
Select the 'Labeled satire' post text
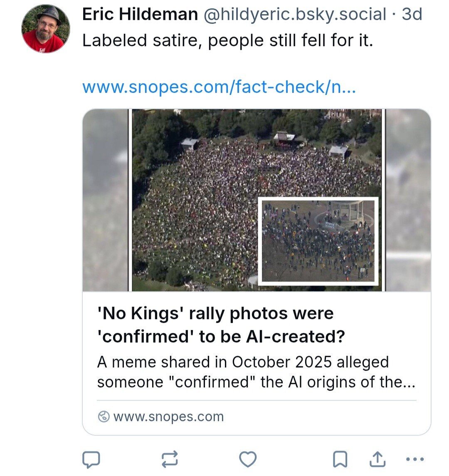coord(227,41)
